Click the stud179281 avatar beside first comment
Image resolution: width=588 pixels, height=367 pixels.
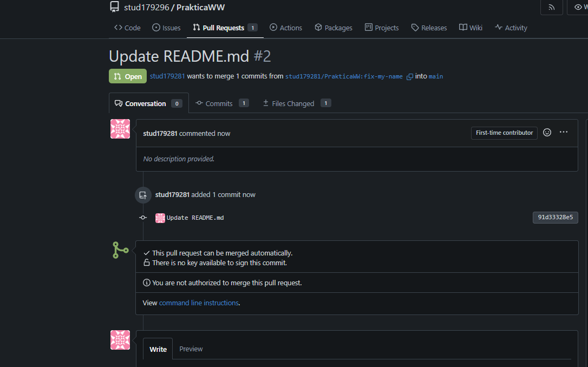point(120,129)
